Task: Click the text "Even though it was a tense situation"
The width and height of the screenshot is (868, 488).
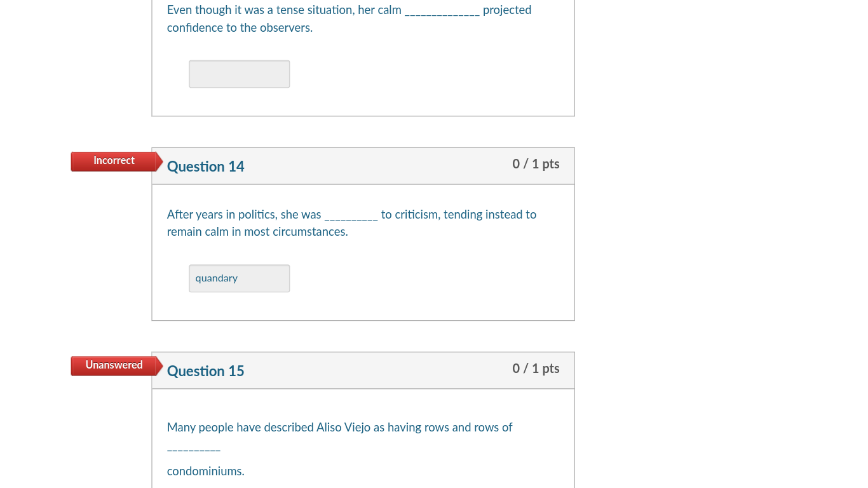Action: [x=259, y=10]
